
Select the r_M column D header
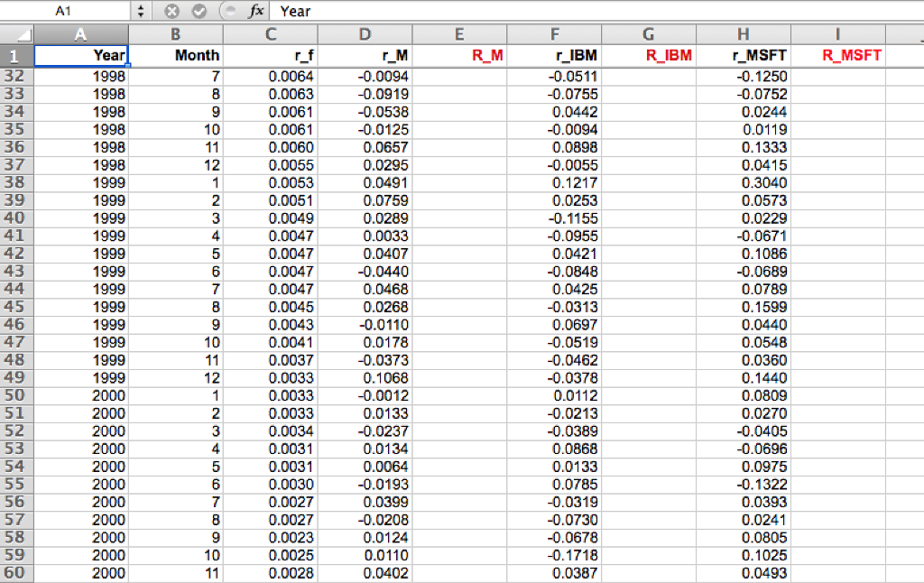pyautogui.click(x=365, y=33)
